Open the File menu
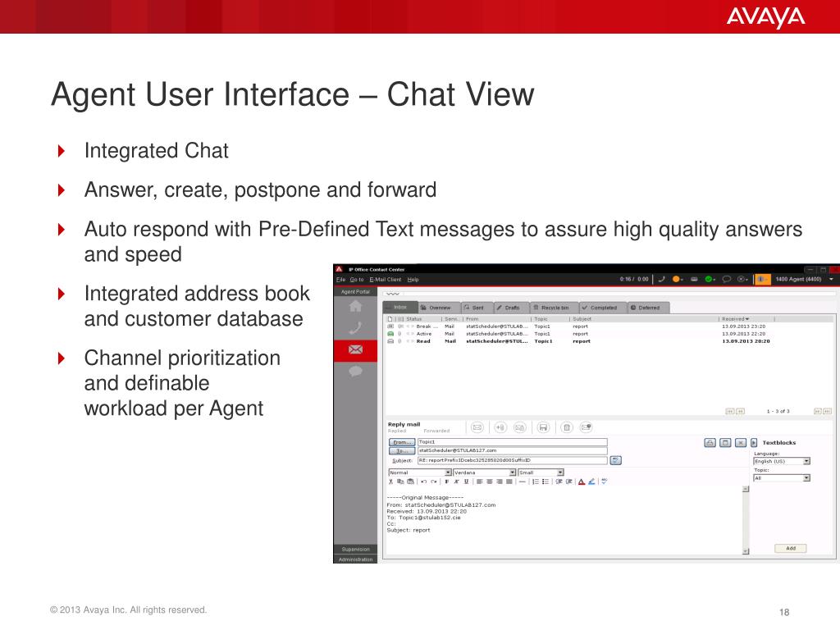The height and width of the screenshot is (630, 840). 340,280
